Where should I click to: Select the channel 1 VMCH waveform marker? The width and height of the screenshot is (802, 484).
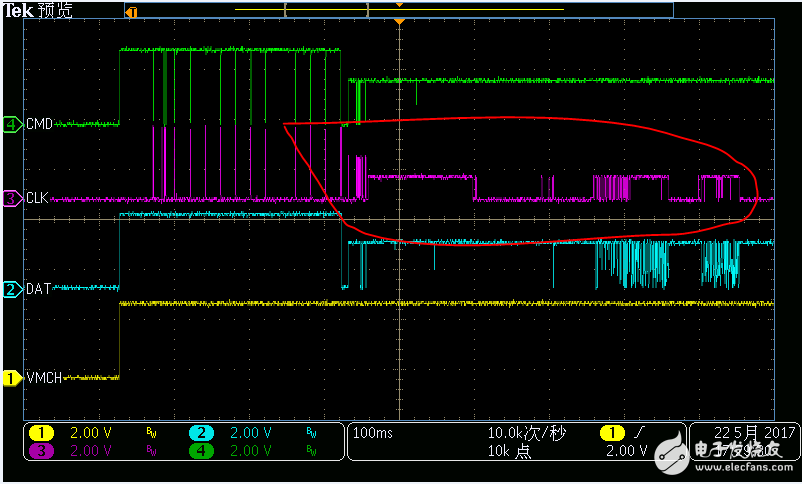(13, 378)
